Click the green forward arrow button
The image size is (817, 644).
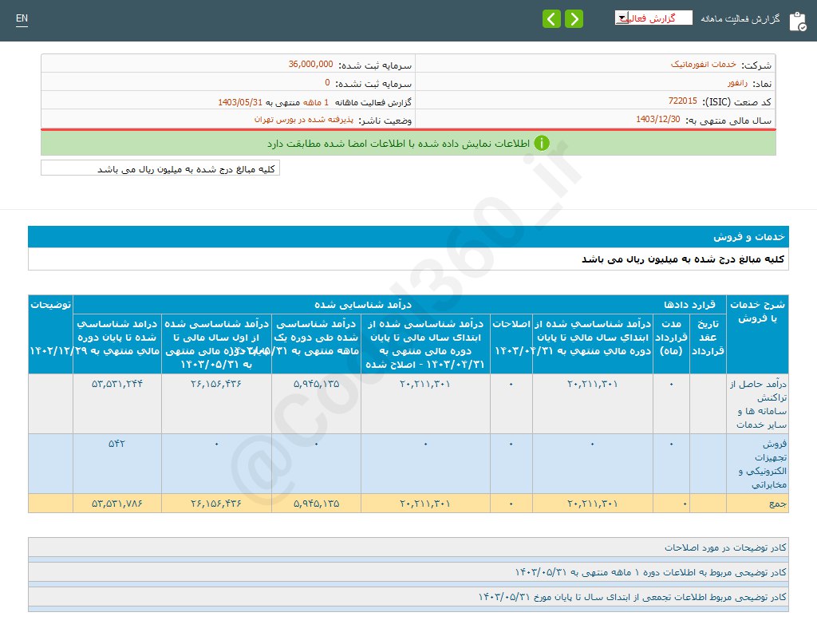coord(573,18)
